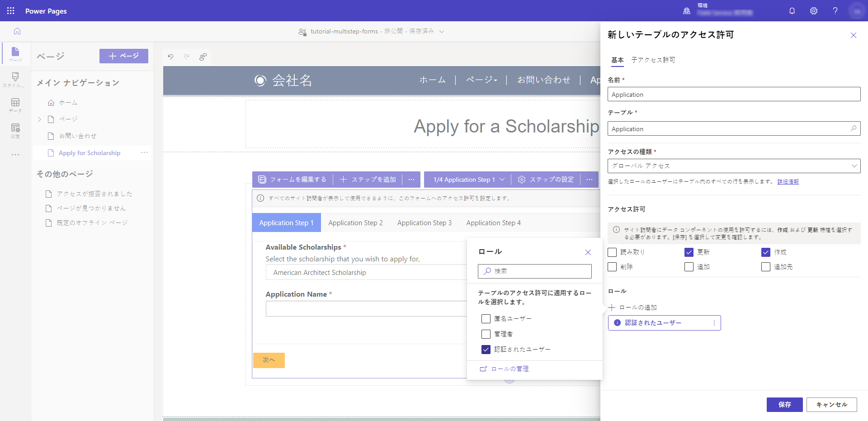Screen dimensions: 868x421
Task: Select the Application Step 3 tab
Action: pyautogui.click(x=424, y=222)
